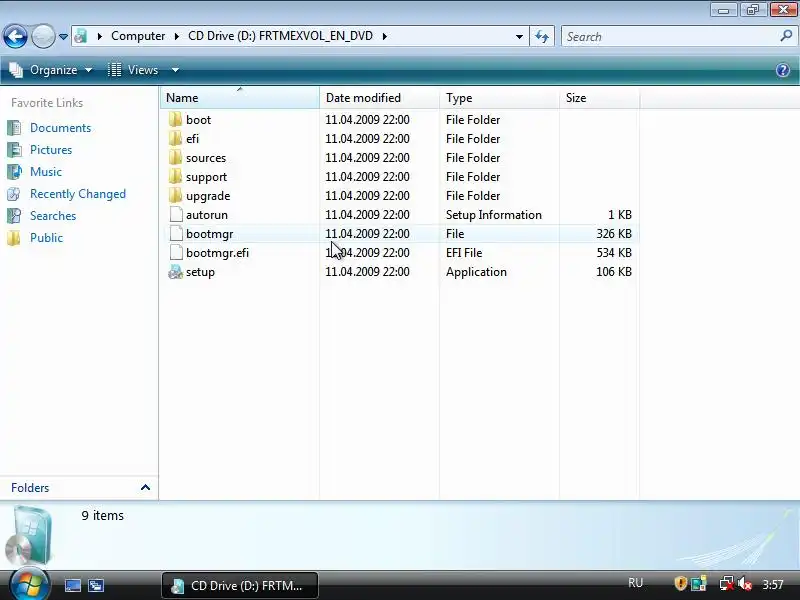Image resolution: width=800 pixels, height=600 pixels.
Task: Click the CD Drive (D:) breadcrumb segment
Action: (x=280, y=36)
